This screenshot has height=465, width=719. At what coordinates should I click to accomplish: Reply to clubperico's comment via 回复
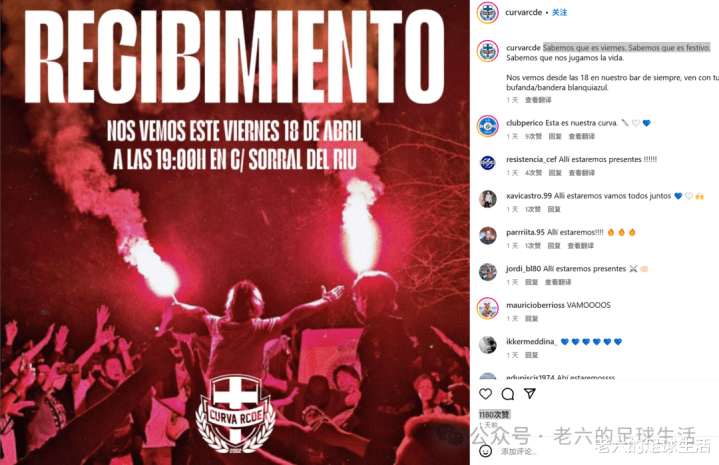tap(555, 136)
